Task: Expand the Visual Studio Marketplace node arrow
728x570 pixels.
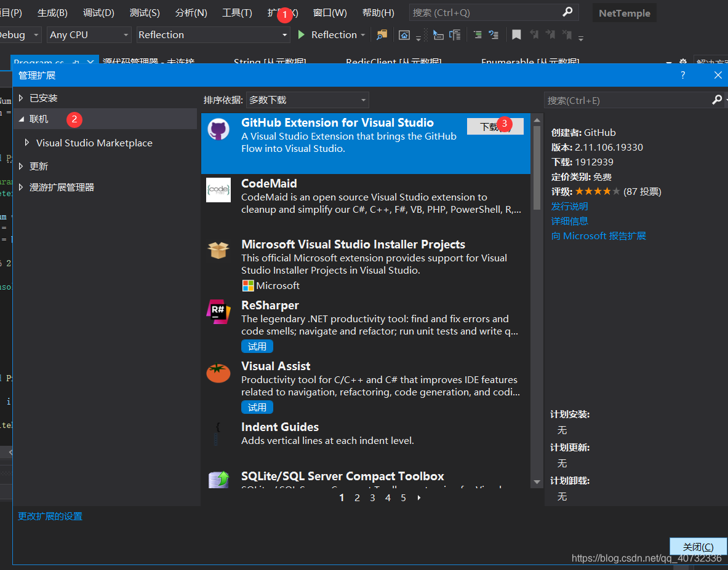Action: pyautogui.click(x=27, y=143)
